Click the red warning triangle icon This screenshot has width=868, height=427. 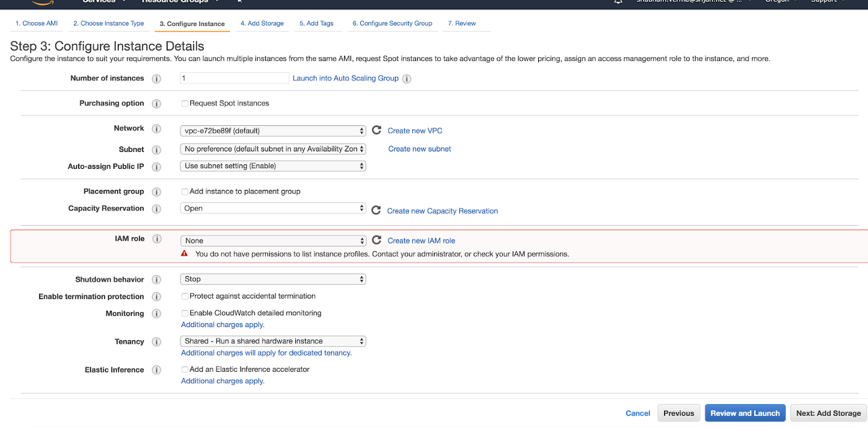[184, 254]
